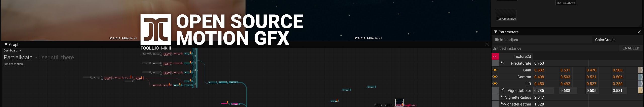Click the Lift value 0.250

point(618,84)
